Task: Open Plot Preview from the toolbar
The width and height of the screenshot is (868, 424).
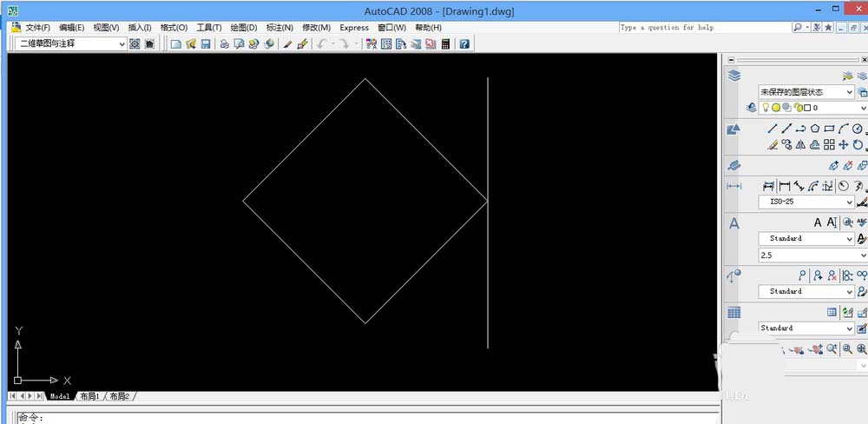Action: click(240, 44)
